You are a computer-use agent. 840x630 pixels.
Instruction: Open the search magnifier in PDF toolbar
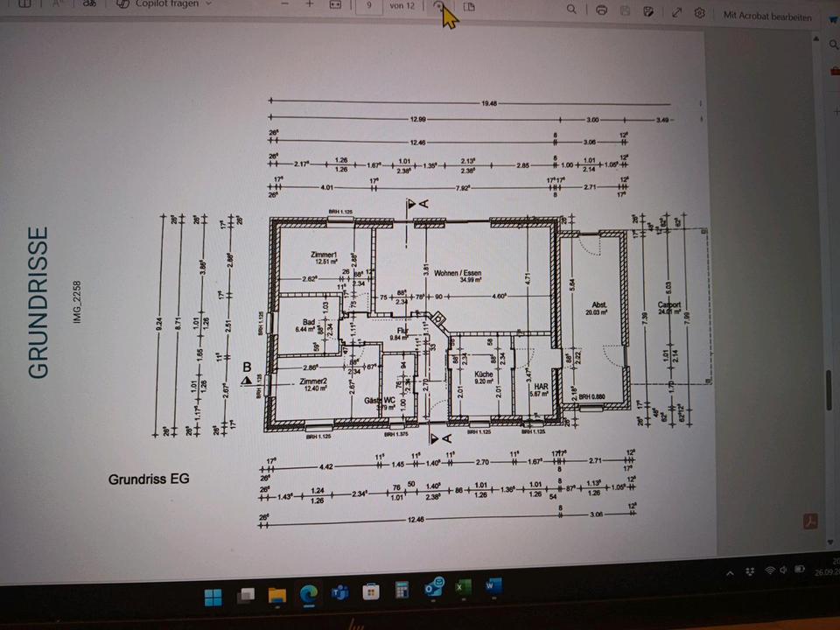click(x=571, y=10)
